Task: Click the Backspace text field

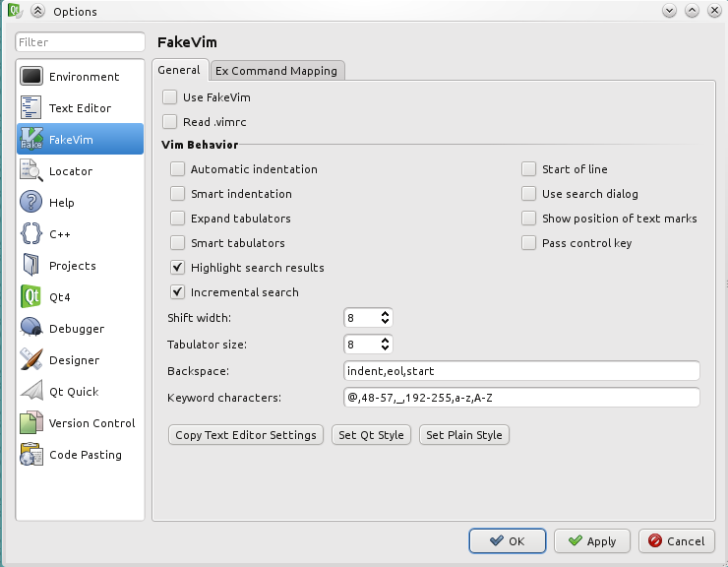Action: tap(521, 371)
